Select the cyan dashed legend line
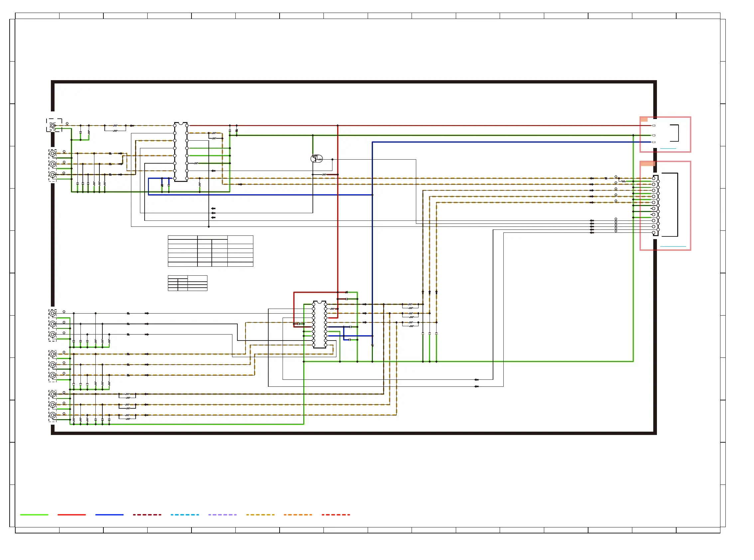Image resolution: width=754 pixels, height=560 pixels. click(185, 514)
